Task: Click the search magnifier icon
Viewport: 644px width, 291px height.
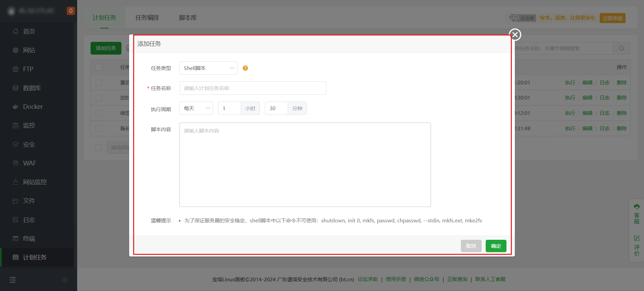Action: [622, 48]
